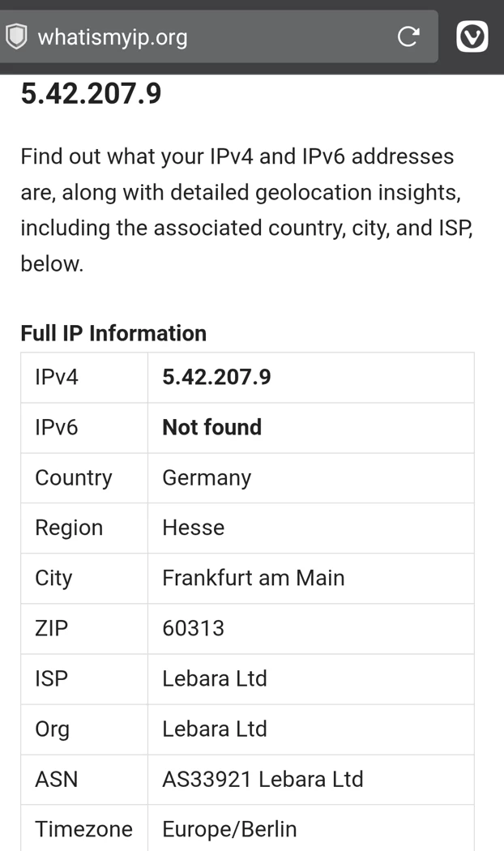
Task: Click the Full IP Information heading
Action: coord(113,333)
